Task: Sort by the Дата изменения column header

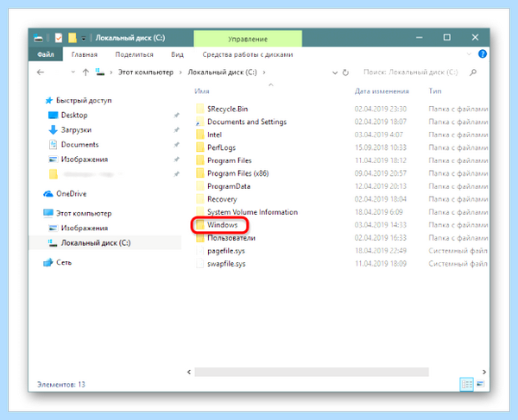Action: tap(382, 91)
